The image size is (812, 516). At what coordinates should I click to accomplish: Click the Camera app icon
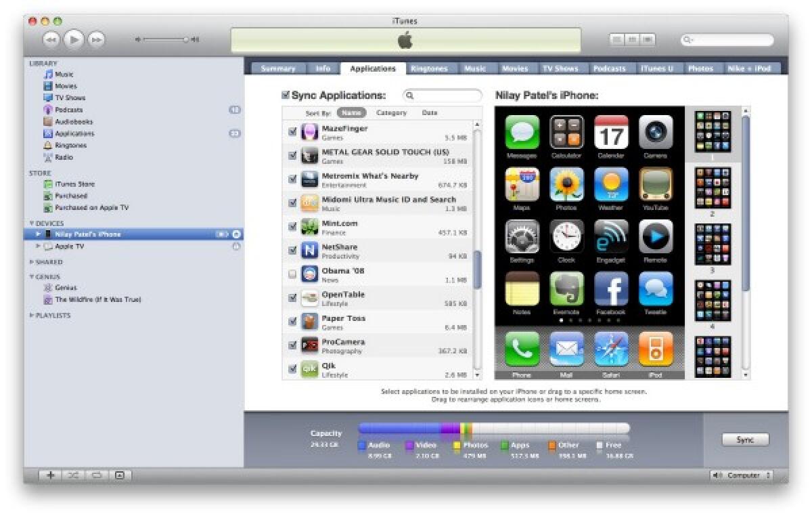pos(656,132)
